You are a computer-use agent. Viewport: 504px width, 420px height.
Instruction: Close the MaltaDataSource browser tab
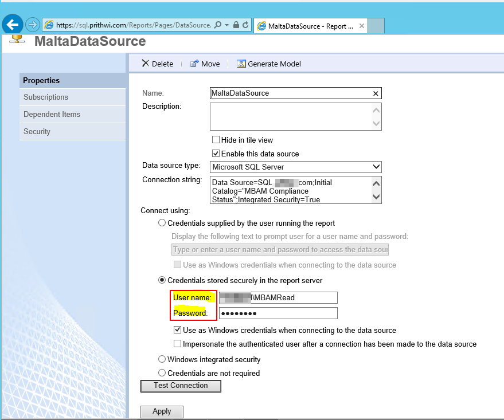[361, 26]
